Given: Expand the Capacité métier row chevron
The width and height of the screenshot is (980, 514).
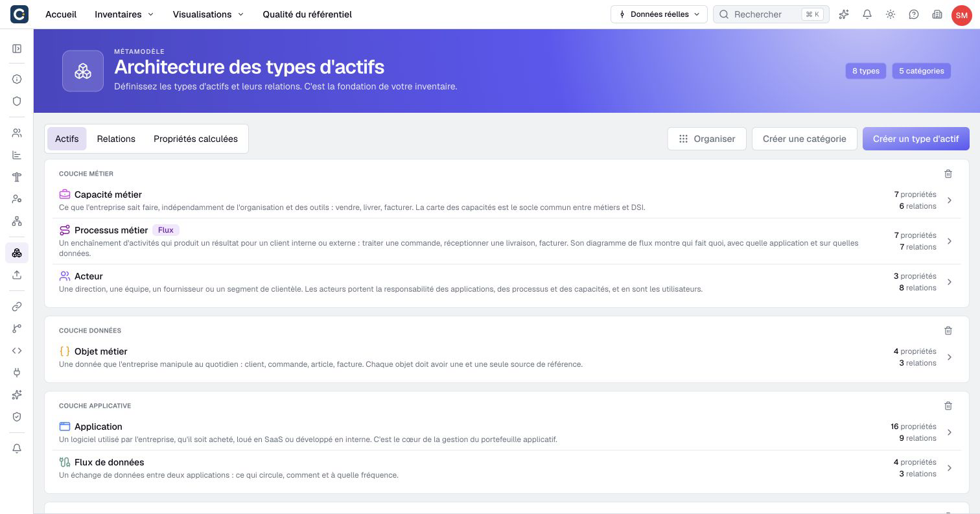Looking at the screenshot, I should [950, 200].
